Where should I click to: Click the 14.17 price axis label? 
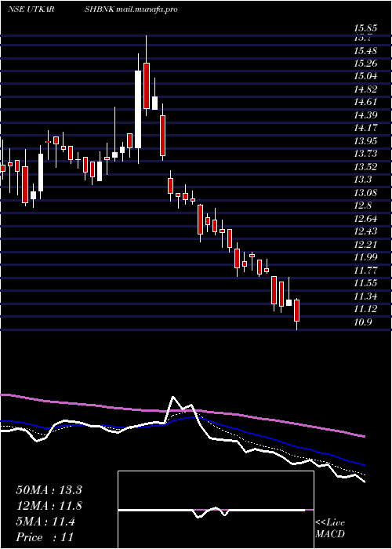[x=365, y=128]
